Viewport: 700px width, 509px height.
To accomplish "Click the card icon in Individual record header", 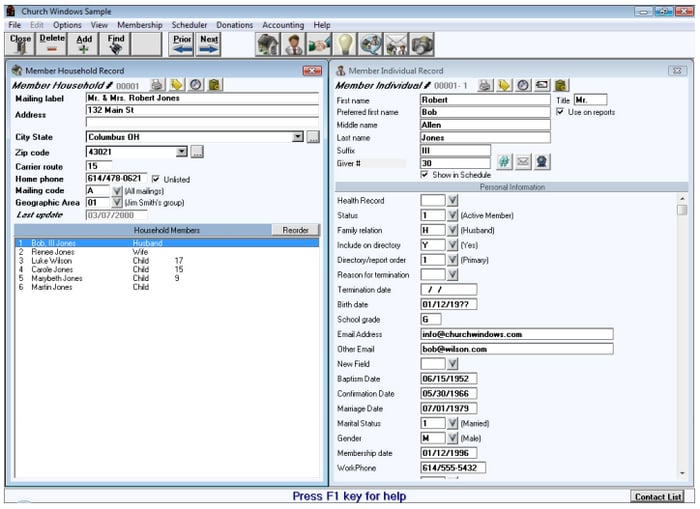I will (x=542, y=85).
